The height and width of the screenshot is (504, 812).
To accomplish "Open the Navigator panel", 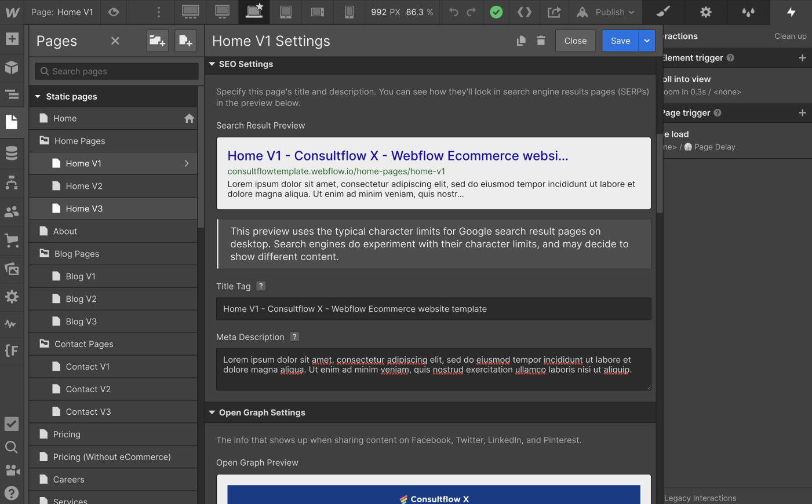I will click(x=12, y=94).
